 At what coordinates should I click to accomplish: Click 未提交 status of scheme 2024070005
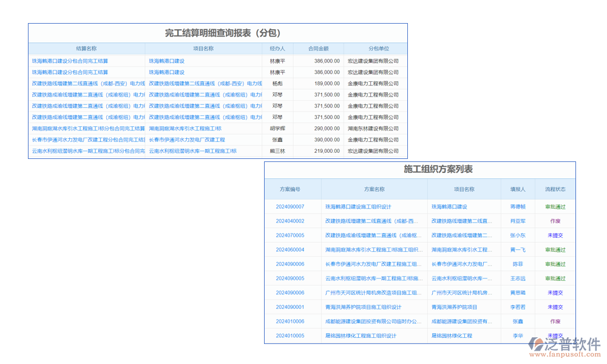pyautogui.click(x=555, y=235)
